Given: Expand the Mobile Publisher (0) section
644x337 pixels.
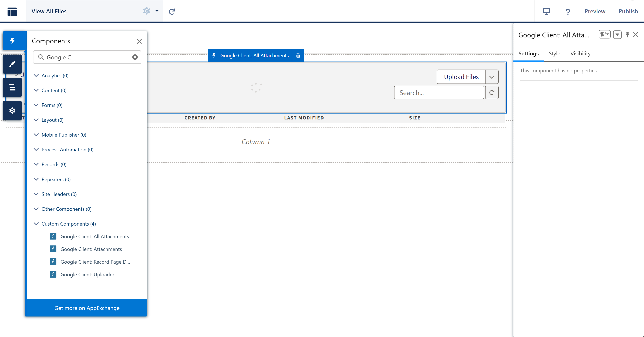Looking at the screenshot, I should (x=60, y=135).
